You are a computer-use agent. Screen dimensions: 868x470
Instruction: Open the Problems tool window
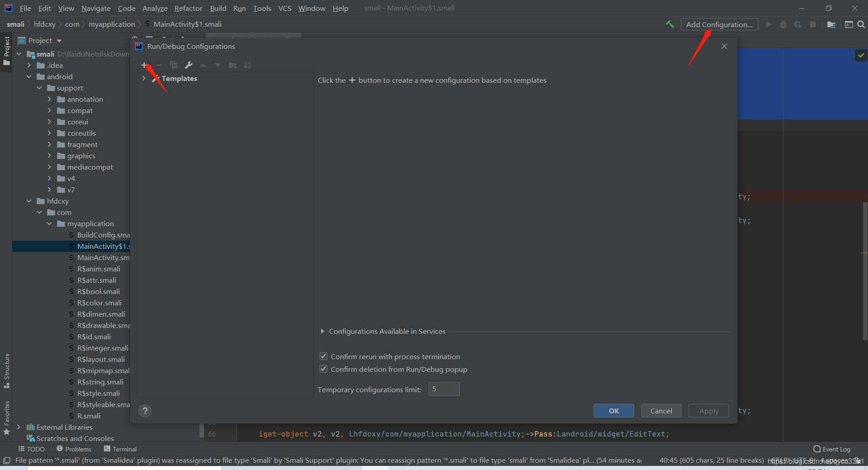click(x=74, y=449)
